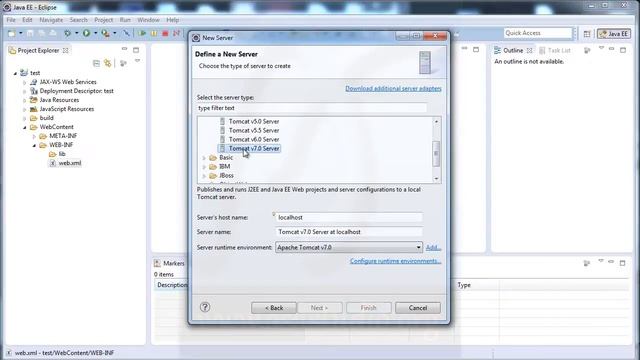This screenshot has height=360, width=640.
Task: Click Configure runtime environments link
Action: point(396,261)
